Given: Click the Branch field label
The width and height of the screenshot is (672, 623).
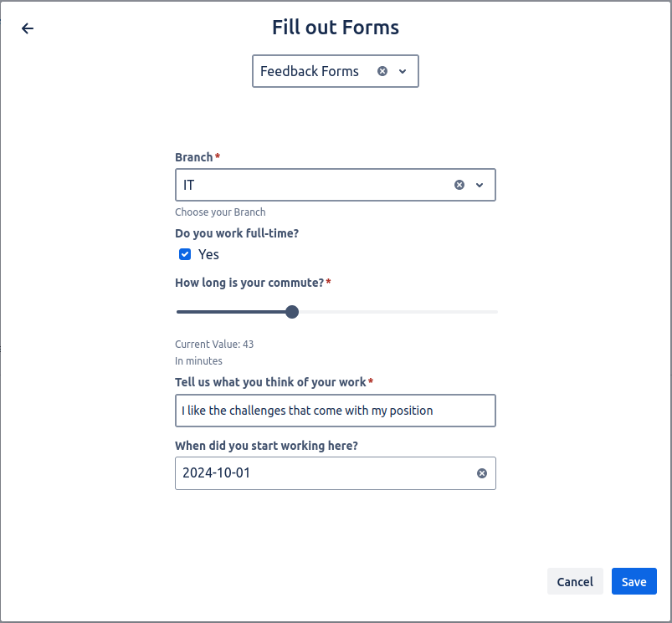Looking at the screenshot, I should (x=193, y=157).
